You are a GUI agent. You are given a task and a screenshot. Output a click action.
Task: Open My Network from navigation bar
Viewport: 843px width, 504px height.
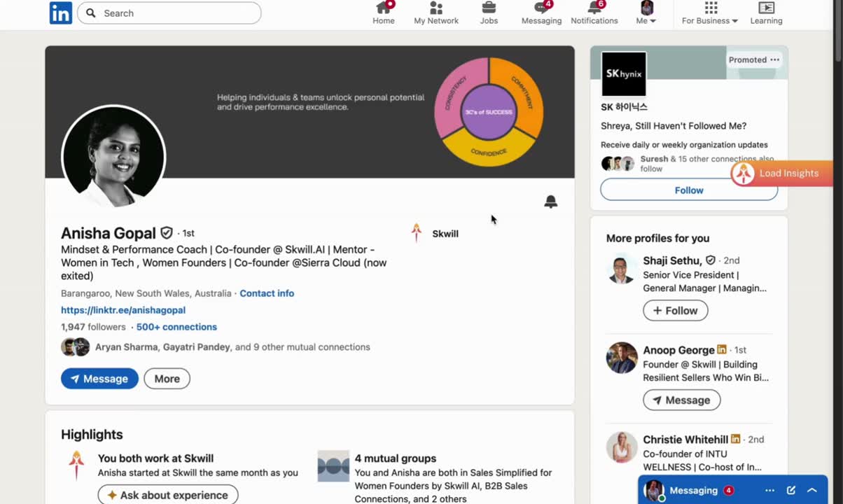pos(436,13)
